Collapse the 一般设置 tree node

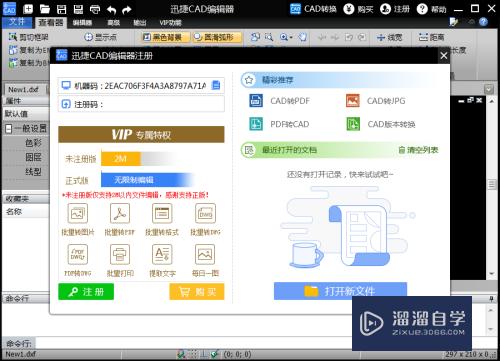pos(9,129)
